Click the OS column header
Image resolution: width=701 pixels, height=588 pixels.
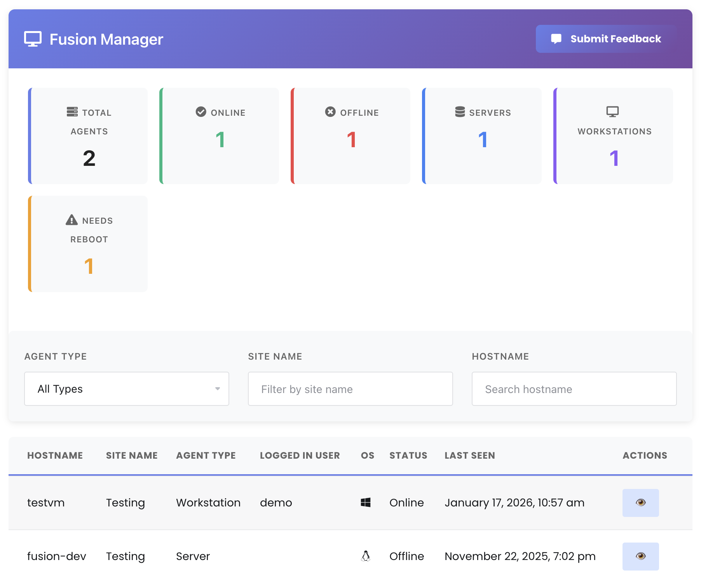368,456
